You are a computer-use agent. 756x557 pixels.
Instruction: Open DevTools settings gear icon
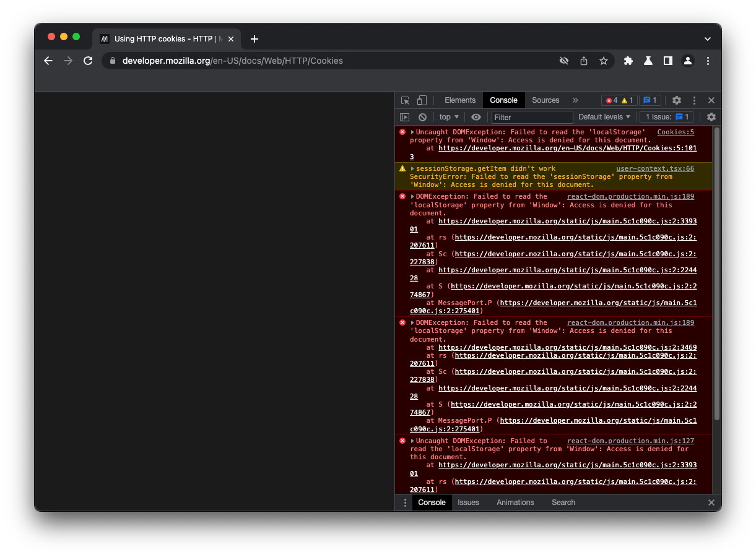pyautogui.click(x=677, y=100)
